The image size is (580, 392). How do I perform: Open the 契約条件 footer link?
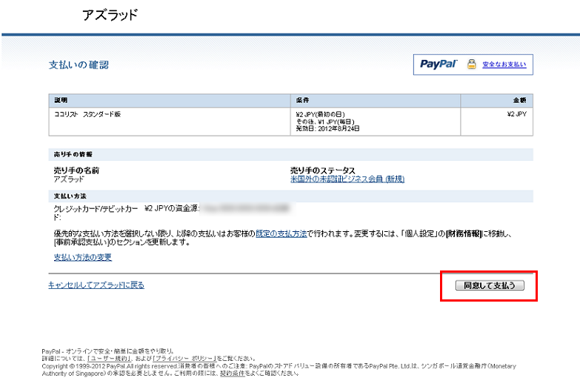pos(233,373)
